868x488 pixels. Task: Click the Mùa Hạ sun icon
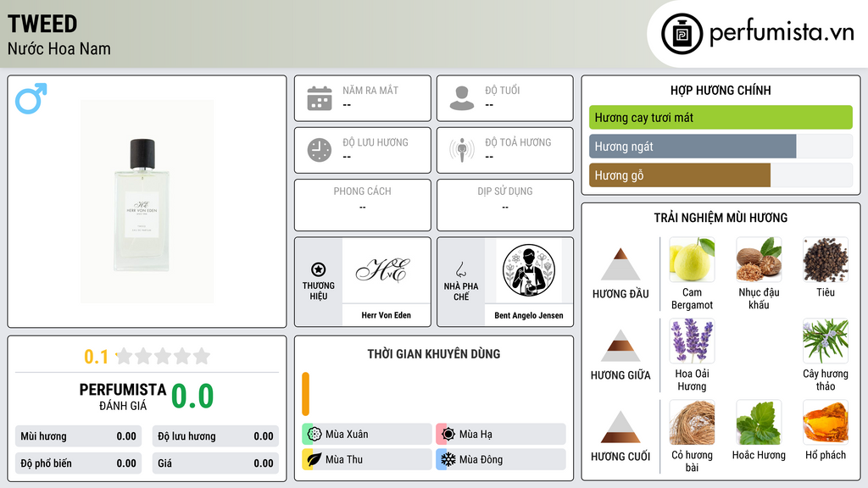(x=448, y=435)
